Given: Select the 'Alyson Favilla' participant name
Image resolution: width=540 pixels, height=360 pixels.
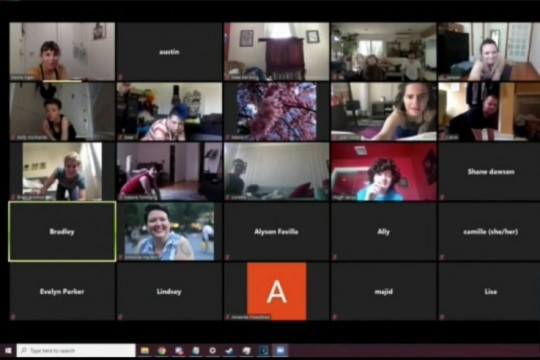Looking at the screenshot, I should (x=276, y=232).
